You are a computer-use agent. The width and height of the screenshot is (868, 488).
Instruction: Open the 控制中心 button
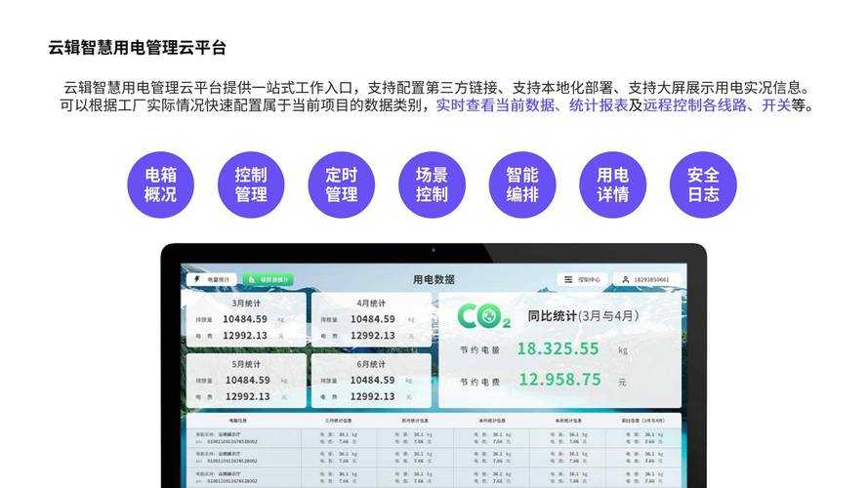pos(582,279)
